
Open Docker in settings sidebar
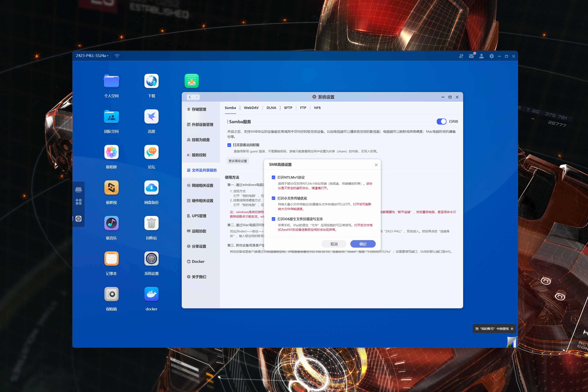(201, 261)
